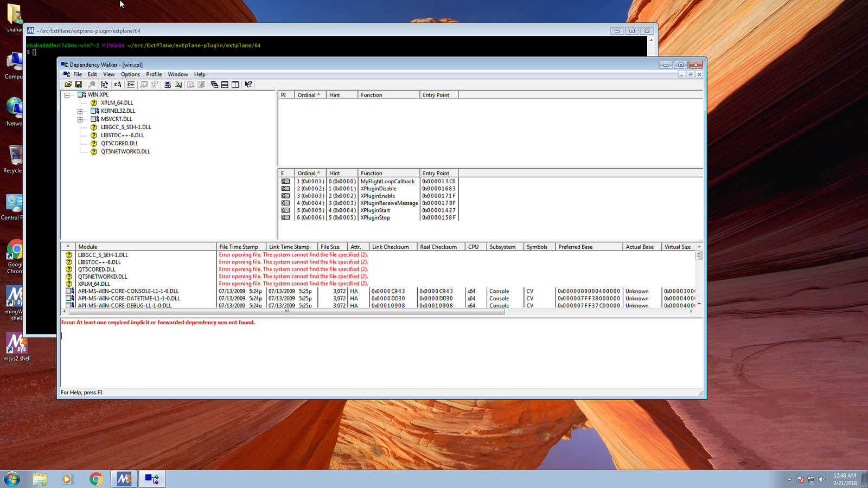Select XPLM_64.DLL row in the module list
This screenshot has height=488, width=868.
pyautogui.click(x=378, y=284)
